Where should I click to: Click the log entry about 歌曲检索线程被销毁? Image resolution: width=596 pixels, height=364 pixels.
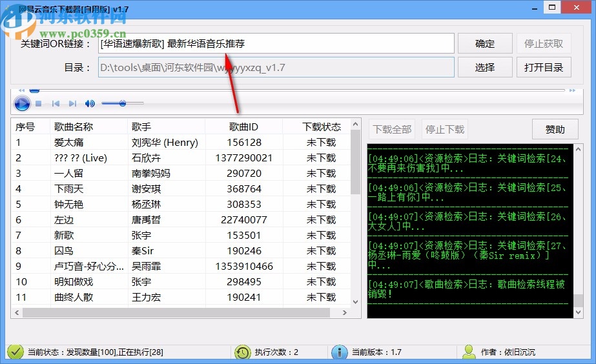(x=466, y=288)
